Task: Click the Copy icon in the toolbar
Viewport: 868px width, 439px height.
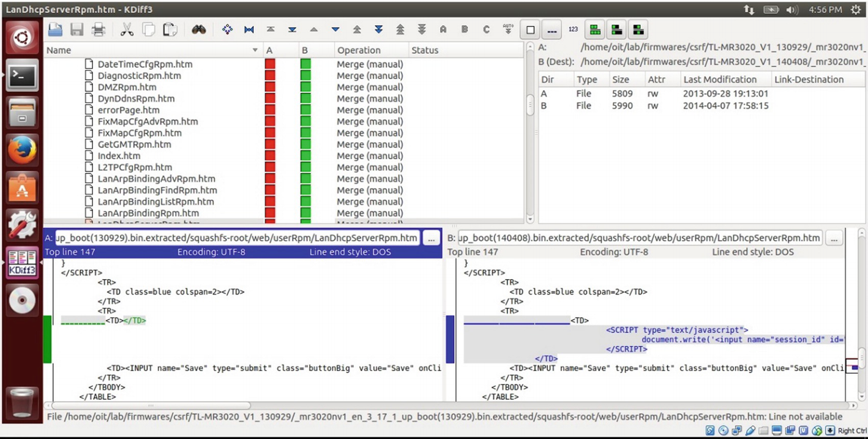Action: [148, 29]
